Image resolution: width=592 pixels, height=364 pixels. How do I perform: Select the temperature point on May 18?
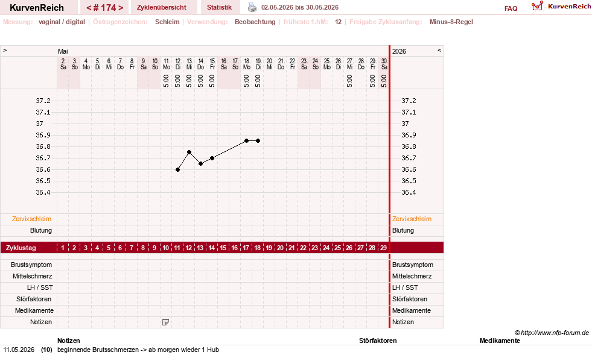(247, 140)
